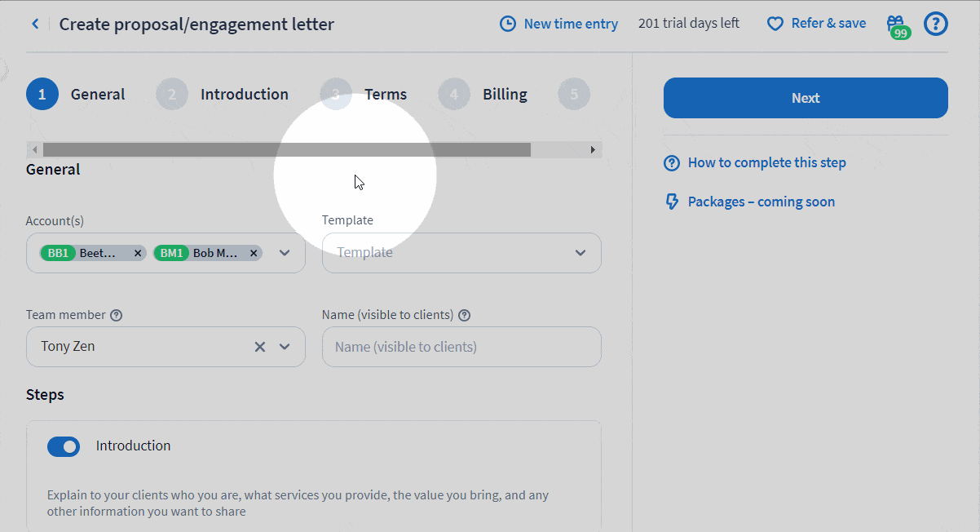Go back using the left chevron arrow
This screenshot has width=980, height=532.
(x=35, y=24)
